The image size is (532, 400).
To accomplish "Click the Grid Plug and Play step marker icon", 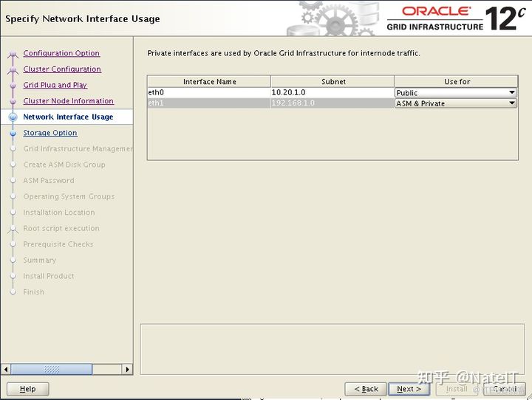I will pos(13,86).
